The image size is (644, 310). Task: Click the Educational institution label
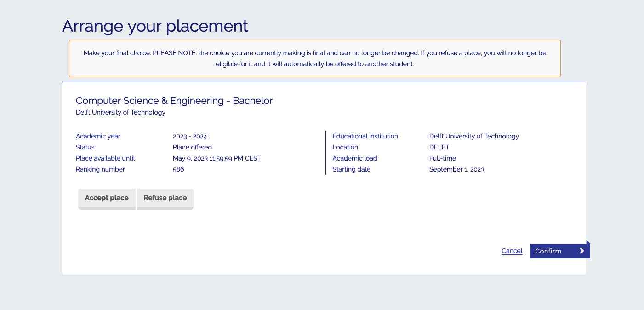pos(365,136)
